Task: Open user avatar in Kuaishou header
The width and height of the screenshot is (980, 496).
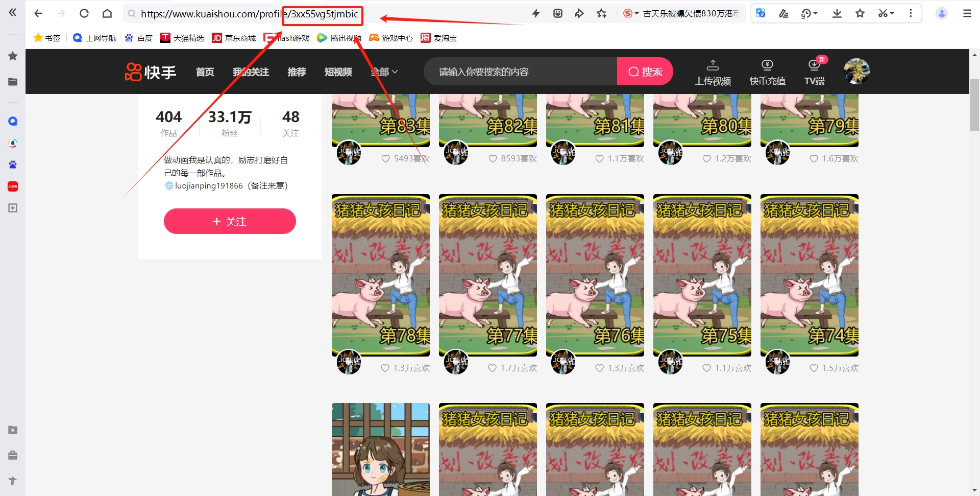Action: tap(856, 72)
